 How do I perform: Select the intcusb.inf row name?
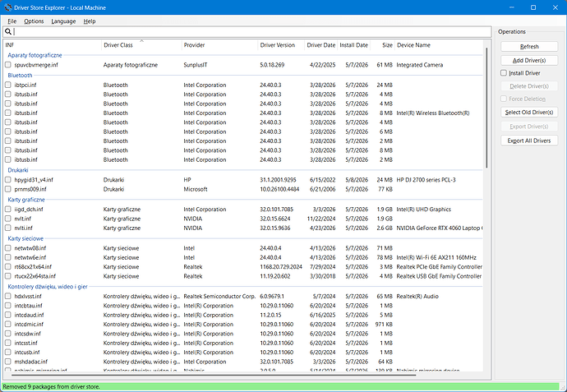pos(27,353)
